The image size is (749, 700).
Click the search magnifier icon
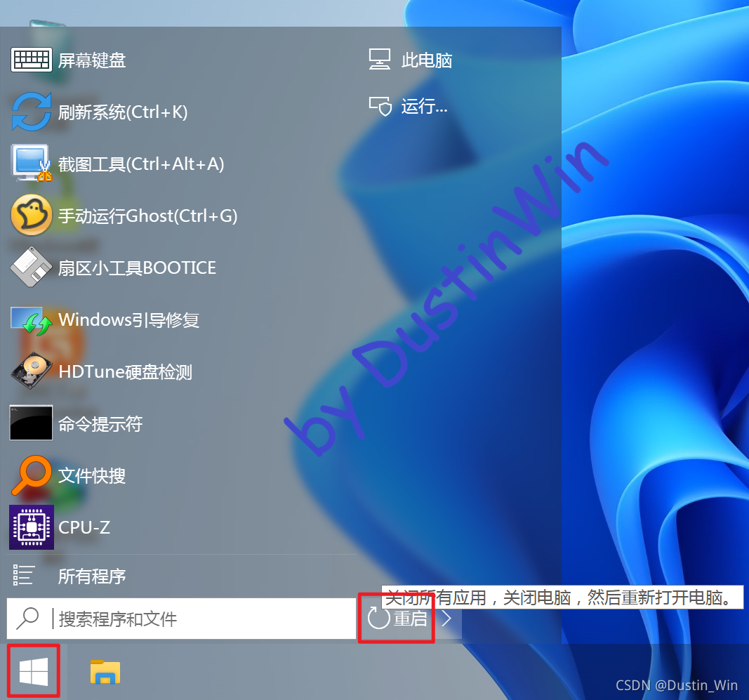coord(27,619)
